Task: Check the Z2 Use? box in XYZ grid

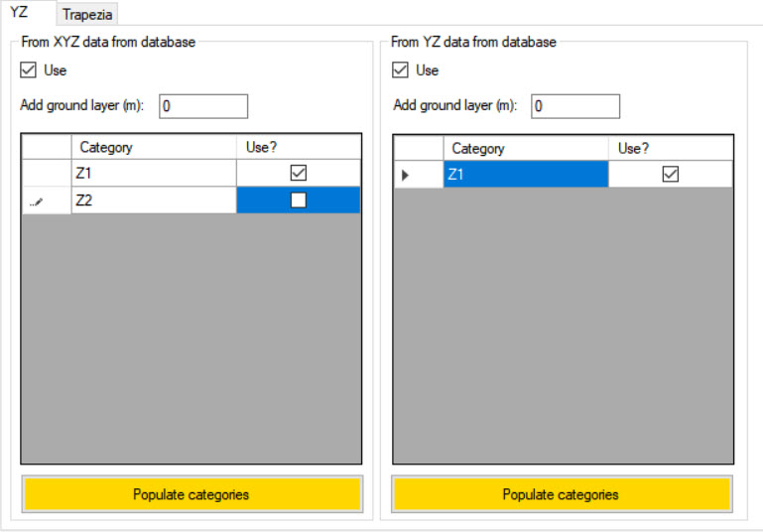Action: tap(299, 199)
